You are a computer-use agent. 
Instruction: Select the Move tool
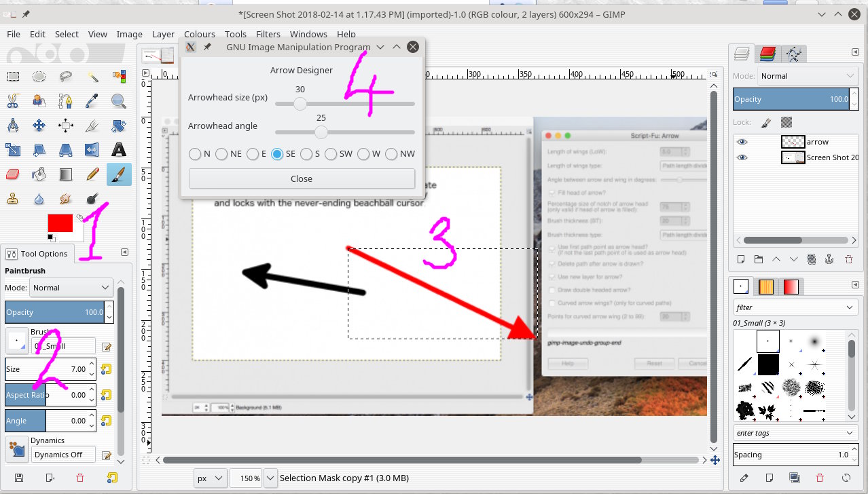coord(39,126)
